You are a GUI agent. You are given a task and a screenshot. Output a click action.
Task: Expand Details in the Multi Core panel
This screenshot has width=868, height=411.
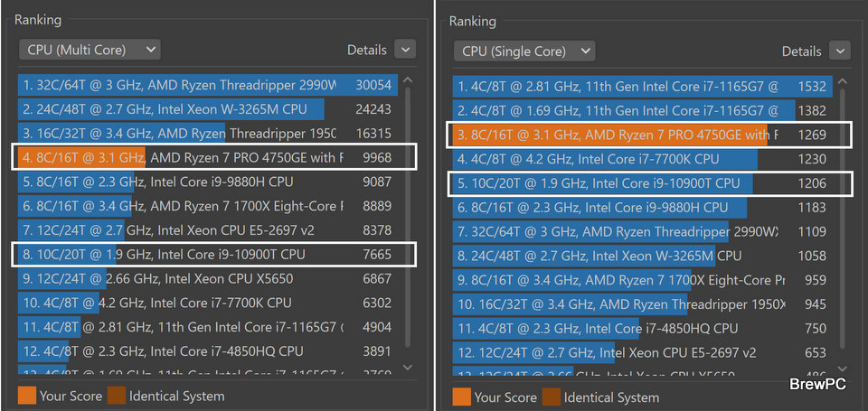(x=405, y=50)
